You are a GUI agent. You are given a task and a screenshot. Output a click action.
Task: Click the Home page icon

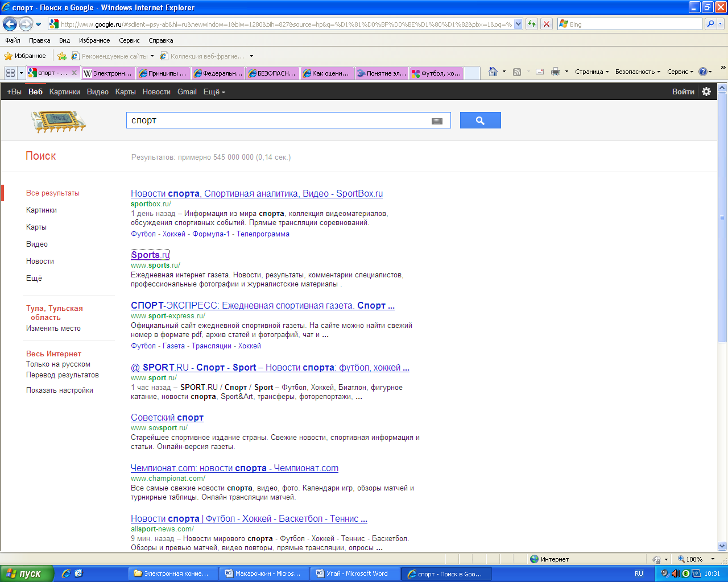coord(493,72)
